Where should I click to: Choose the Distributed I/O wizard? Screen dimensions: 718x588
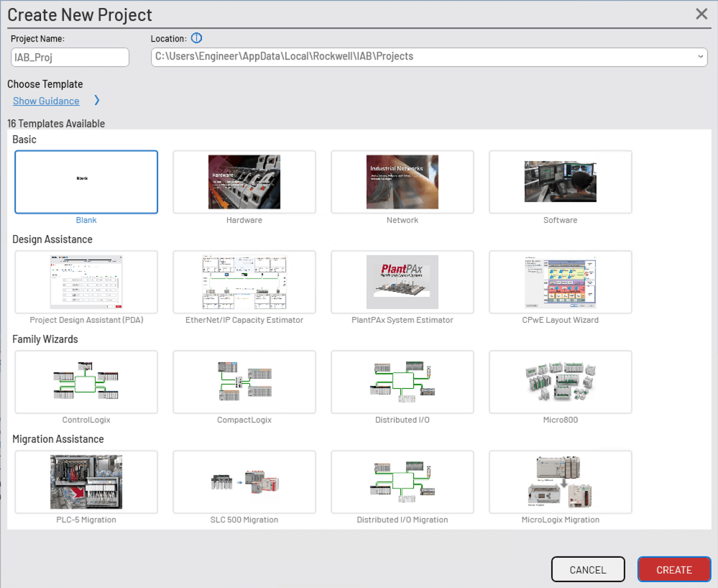(402, 382)
